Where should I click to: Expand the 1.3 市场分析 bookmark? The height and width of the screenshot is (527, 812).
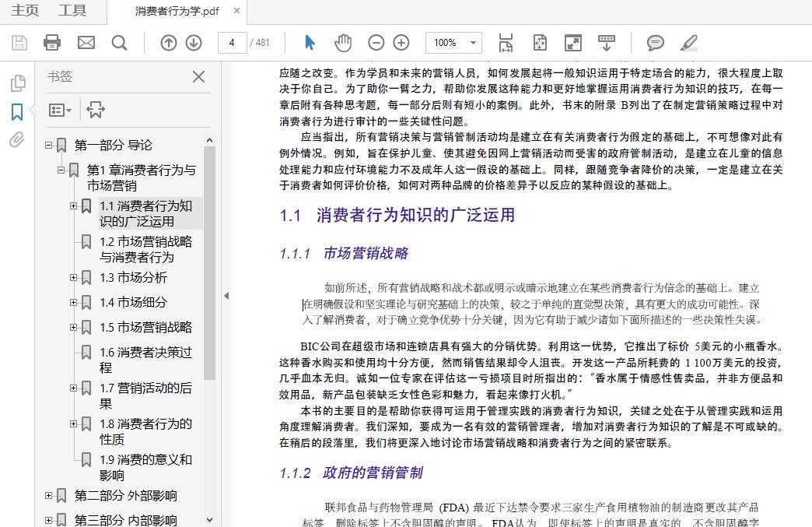coord(73,277)
